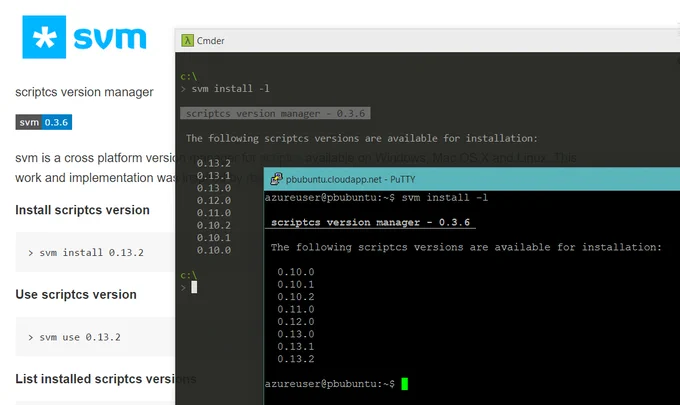Click the "svm install 0.13.2" code block
The width and height of the screenshot is (680, 405).
tap(95, 252)
